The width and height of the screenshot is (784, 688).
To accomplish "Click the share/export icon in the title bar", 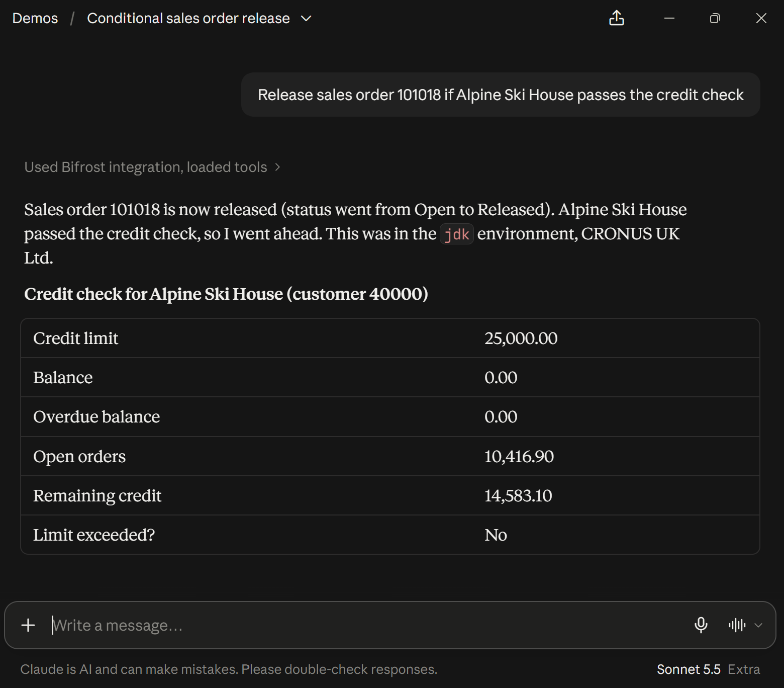I will (617, 18).
